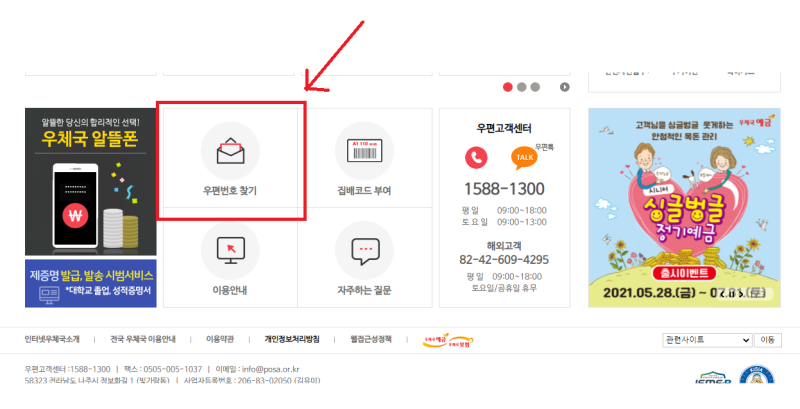This screenshot has height=409, width=800.
Task: Open the 우체국 알뜰폰 banner
Action: click(x=91, y=182)
